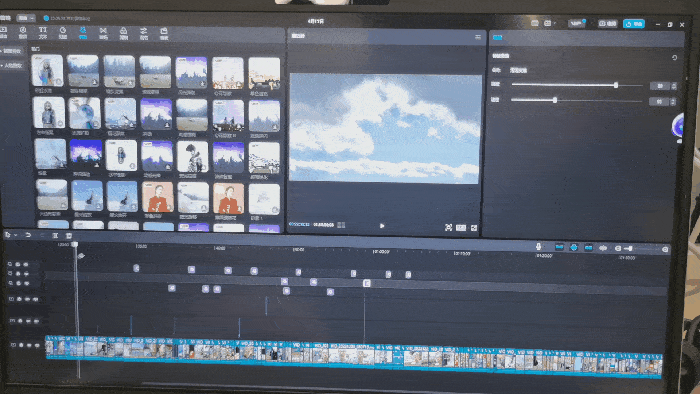Open selection tool dropdown arrow above timeline
The height and width of the screenshot is (394, 700).
(16, 235)
